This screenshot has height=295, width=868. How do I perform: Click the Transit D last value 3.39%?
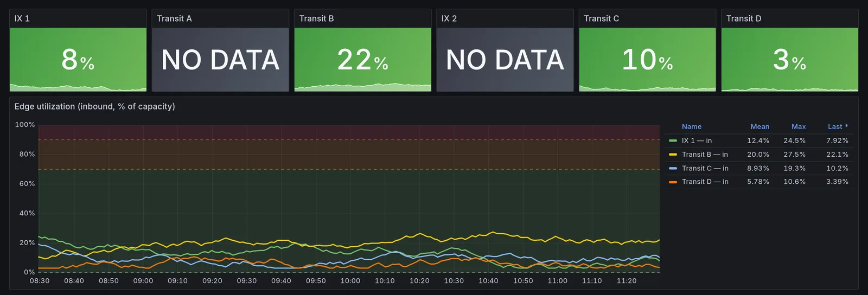pyautogui.click(x=837, y=182)
